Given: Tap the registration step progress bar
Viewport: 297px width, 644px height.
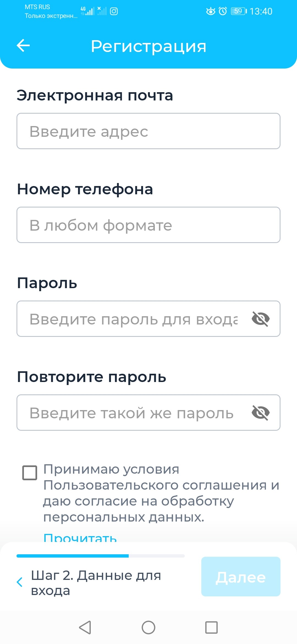Looking at the screenshot, I should coord(101,556).
